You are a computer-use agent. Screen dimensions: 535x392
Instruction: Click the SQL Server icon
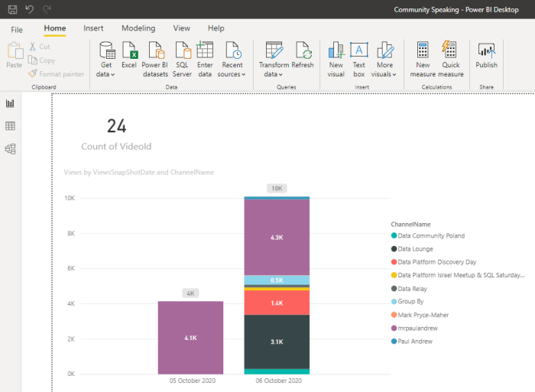point(182,58)
